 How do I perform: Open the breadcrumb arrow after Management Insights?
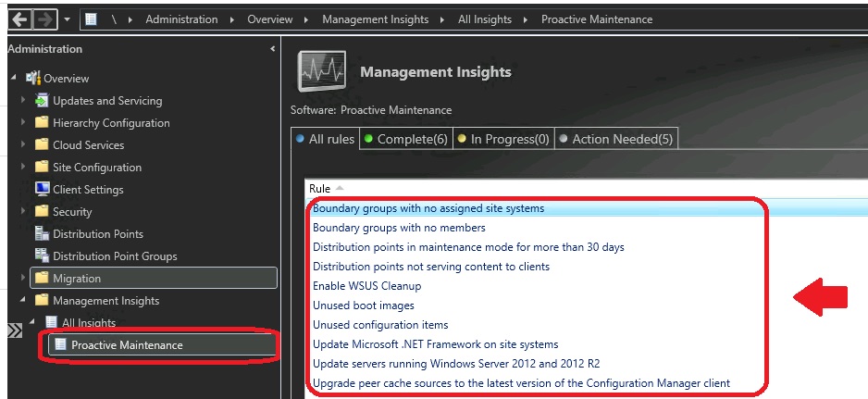coord(443,19)
